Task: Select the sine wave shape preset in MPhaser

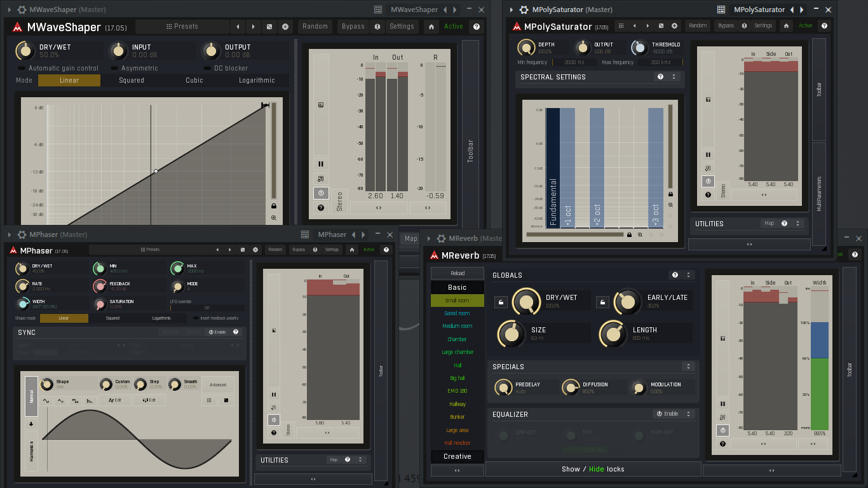Action: point(46,400)
